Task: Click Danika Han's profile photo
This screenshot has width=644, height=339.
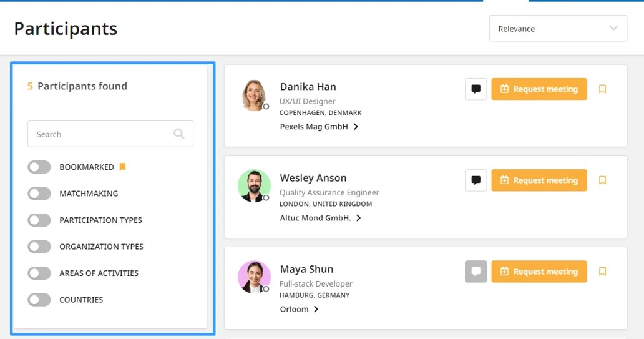Action: pyautogui.click(x=254, y=96)
